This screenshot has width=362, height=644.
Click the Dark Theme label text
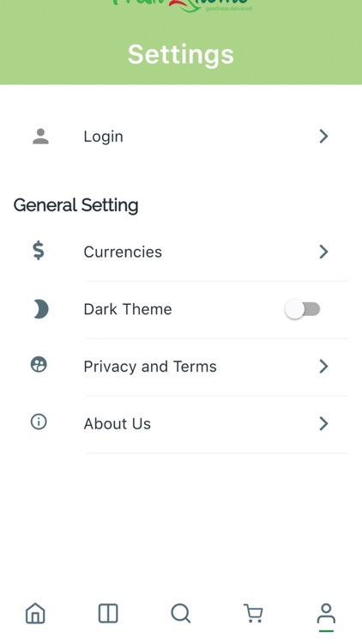(x=128, y=309)
